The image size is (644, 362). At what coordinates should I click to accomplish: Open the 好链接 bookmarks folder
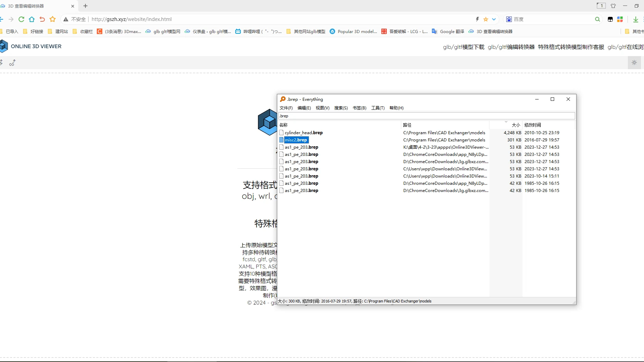(x=33, y=31)
